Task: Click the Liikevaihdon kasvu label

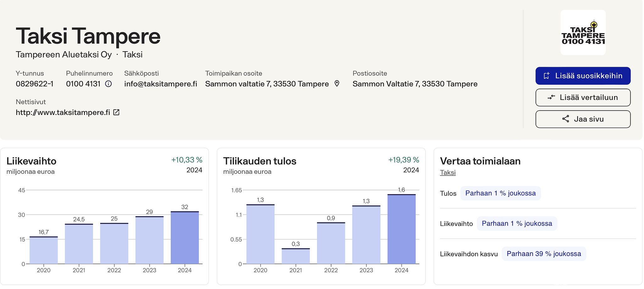Action: click(469, 254)
